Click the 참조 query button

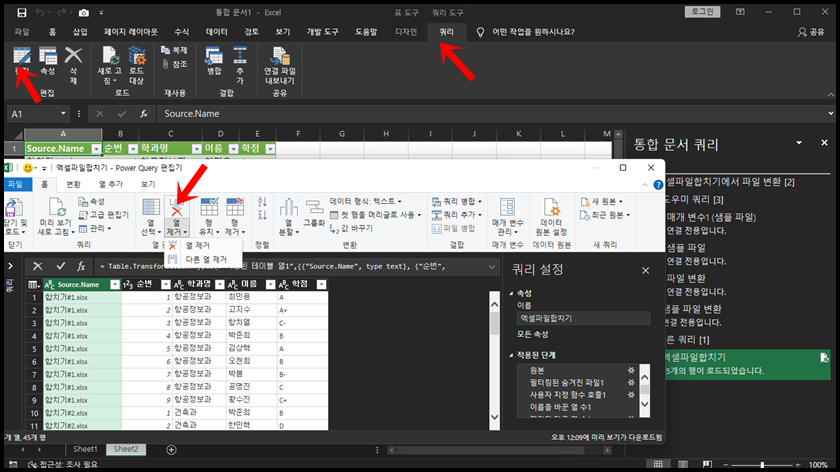coord(174,64)
